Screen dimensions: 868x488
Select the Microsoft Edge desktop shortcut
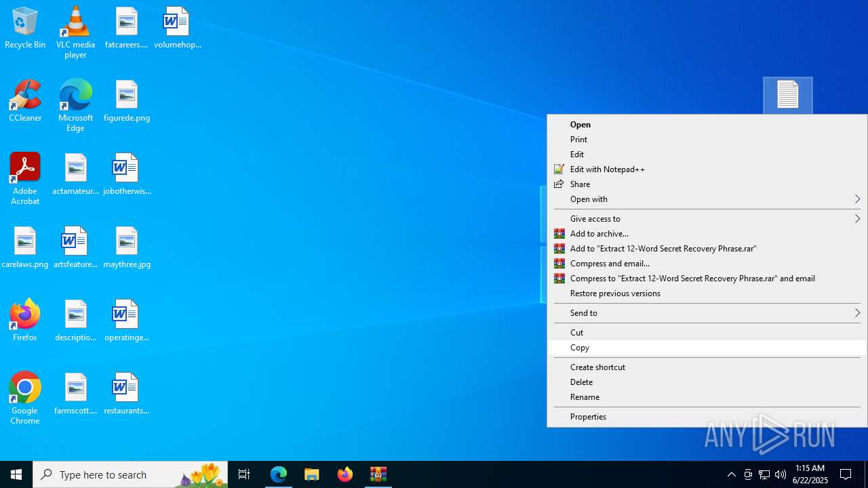click(x=75, y=106)
